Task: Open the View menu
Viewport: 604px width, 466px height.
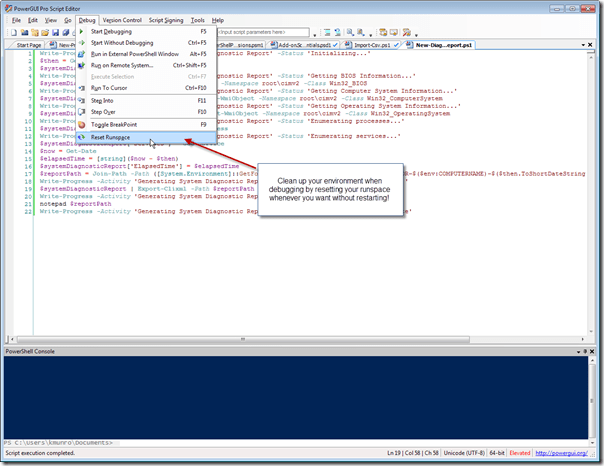Action: click(x=50, y=20)
